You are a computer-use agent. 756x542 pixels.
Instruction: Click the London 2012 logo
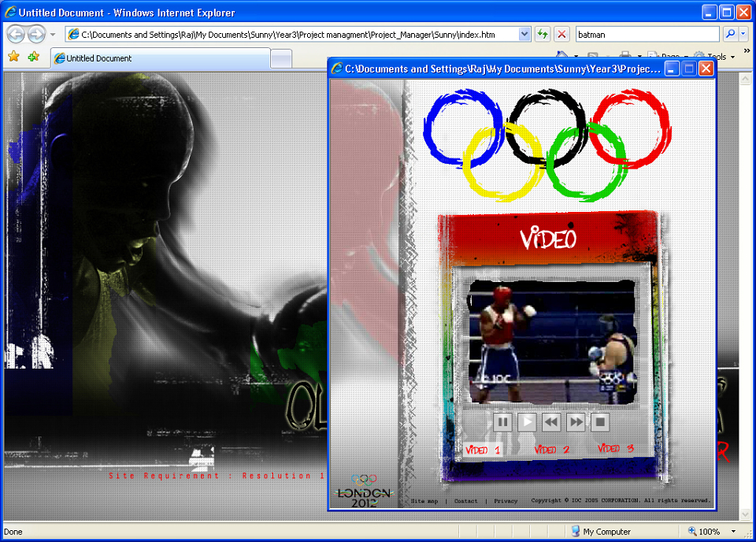(x=364, y=491)
